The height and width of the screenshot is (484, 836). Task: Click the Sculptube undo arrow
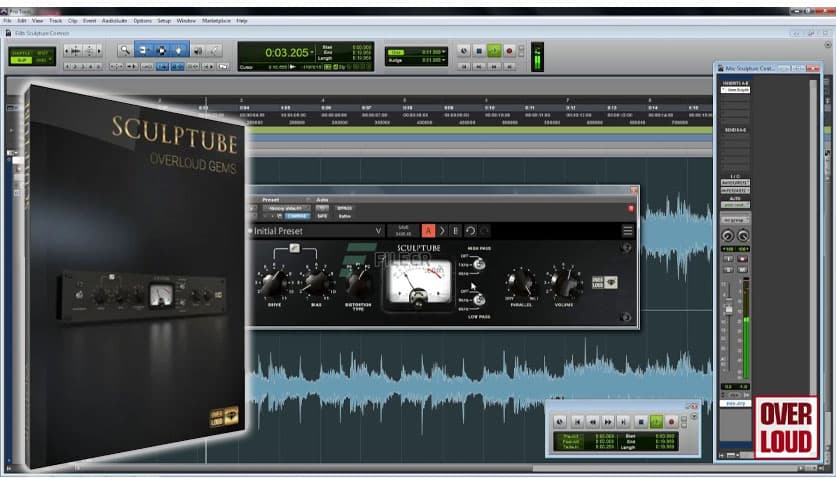click(470, 230)
